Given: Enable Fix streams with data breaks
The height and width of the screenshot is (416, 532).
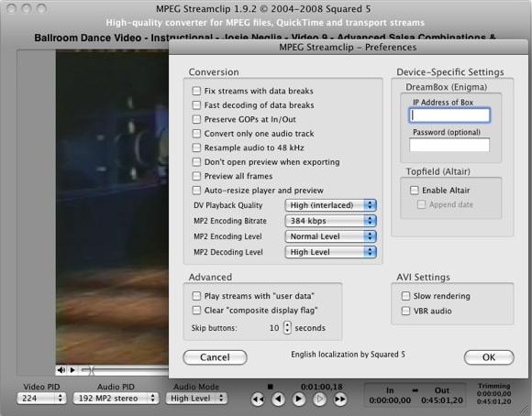Looking at the screenshot, I should point(196,91).
